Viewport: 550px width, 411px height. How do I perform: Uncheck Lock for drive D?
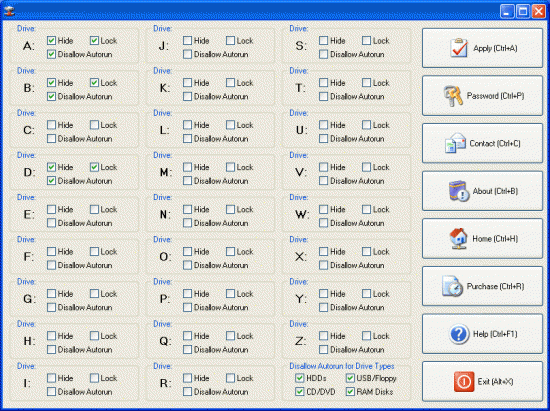coord(94,167)
